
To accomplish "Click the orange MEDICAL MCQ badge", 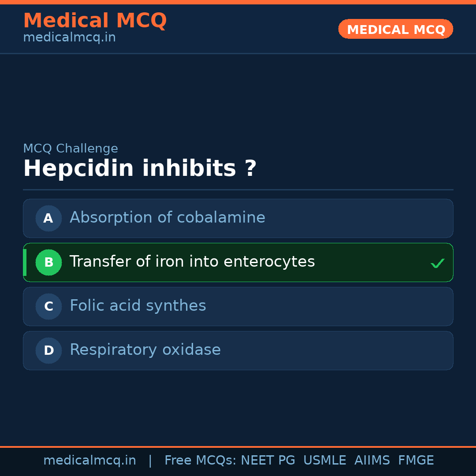I will click(396, 30).
